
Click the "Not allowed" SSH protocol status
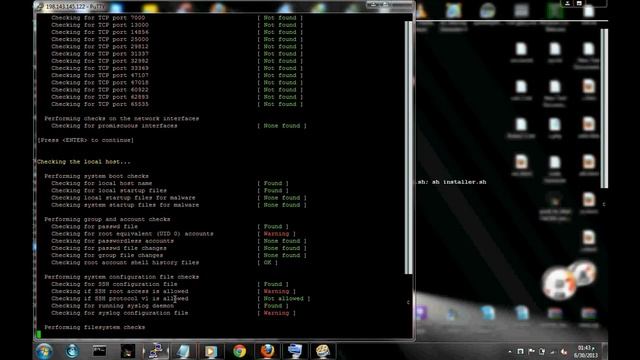(284, 298)
